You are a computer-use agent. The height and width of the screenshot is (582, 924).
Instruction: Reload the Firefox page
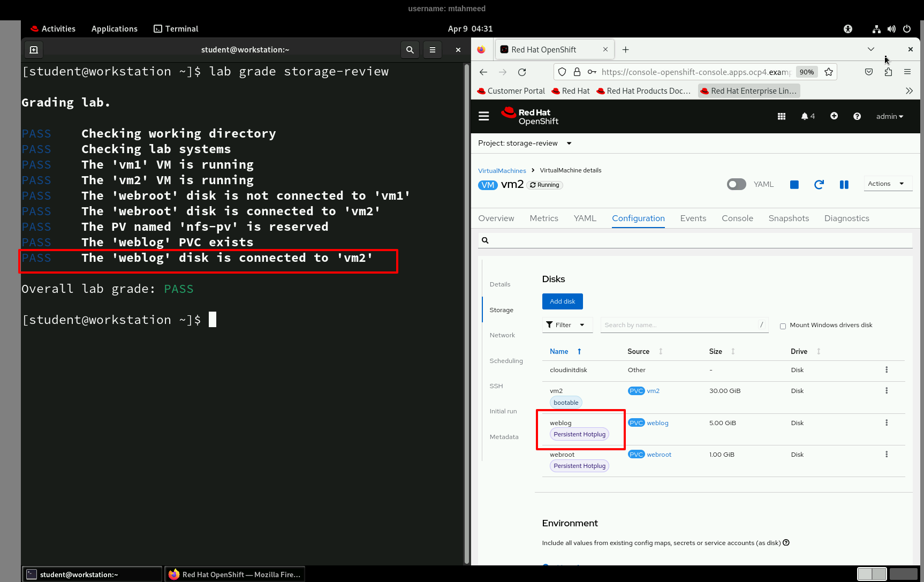point(522,72)
